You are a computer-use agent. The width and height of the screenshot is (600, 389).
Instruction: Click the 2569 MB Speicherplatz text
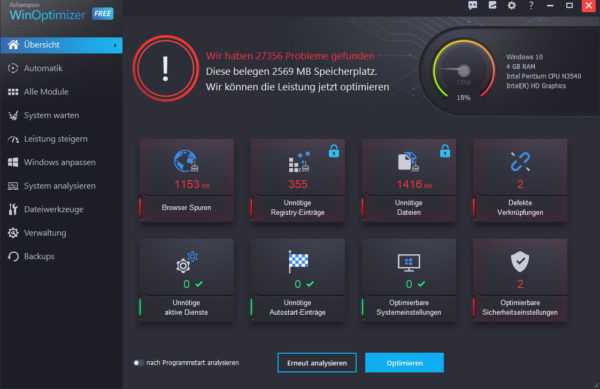(291, 72)
